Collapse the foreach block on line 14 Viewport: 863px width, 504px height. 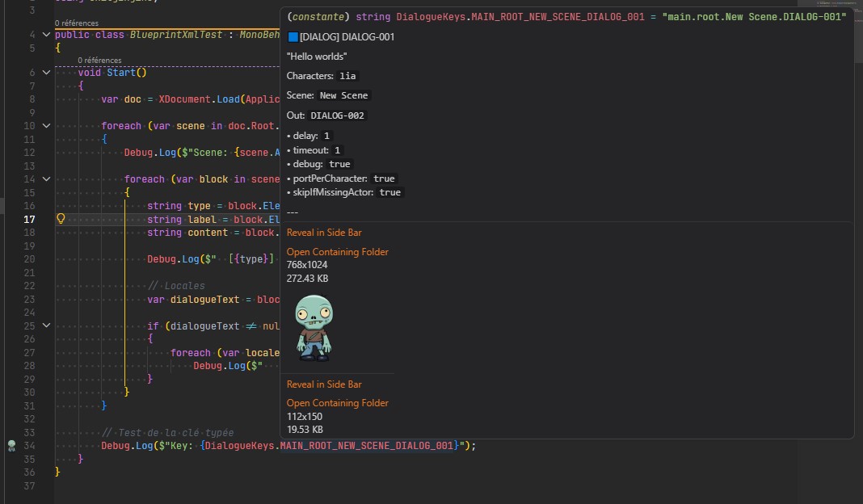(46, 178)
